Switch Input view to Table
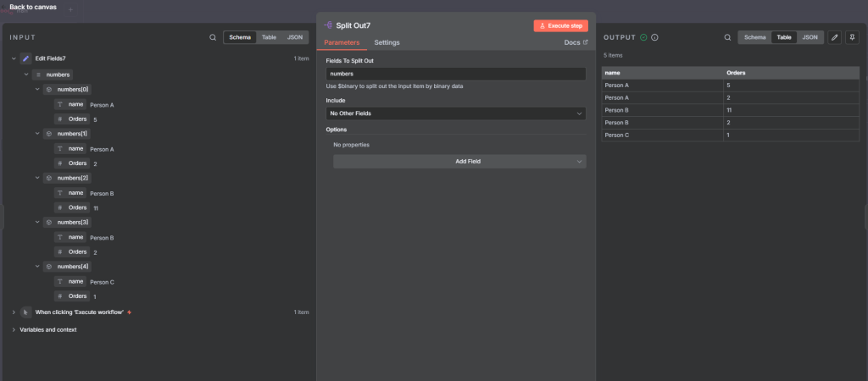The width and height of the screenshot is (868, 381). pos(269,37)
